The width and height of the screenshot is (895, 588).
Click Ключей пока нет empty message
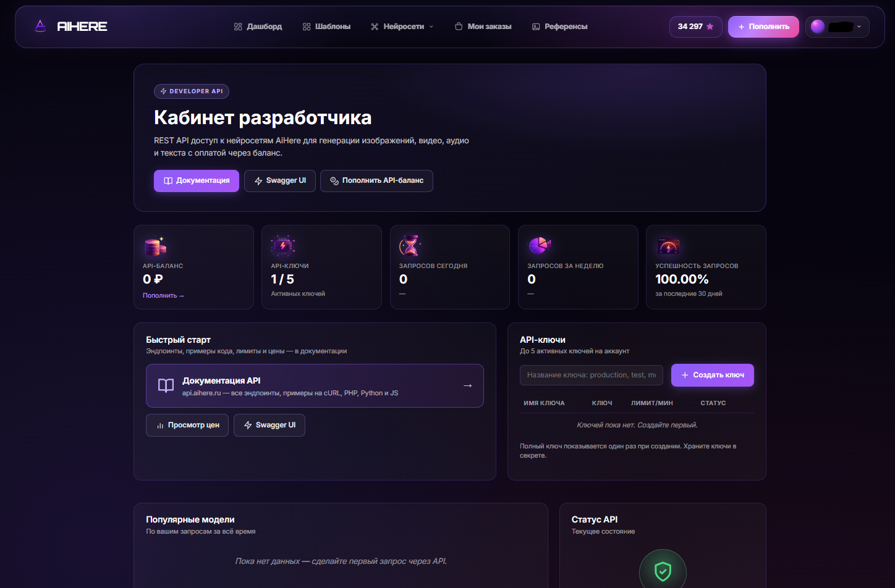pyautogui.click(x=637, y=425)
